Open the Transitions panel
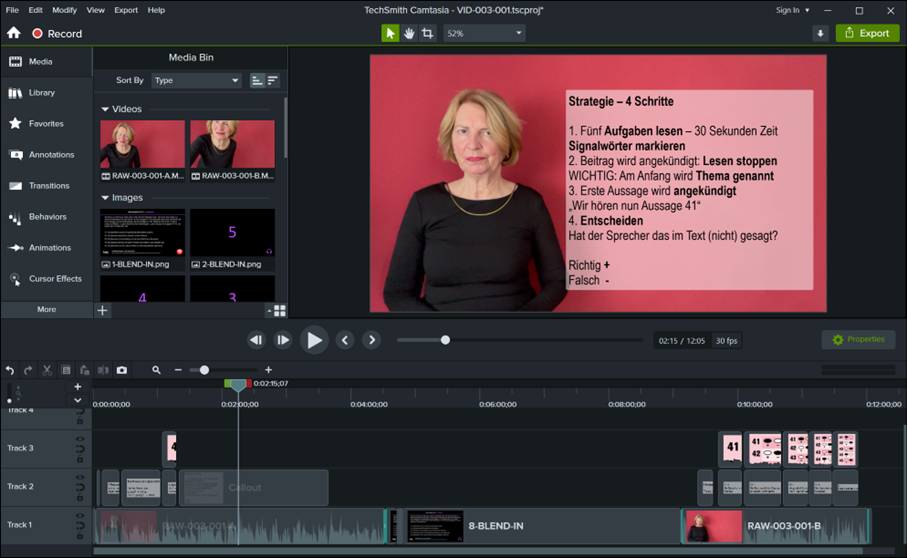Image resolution: width=907 pixels, height=558 pixels. click(48, 186)
